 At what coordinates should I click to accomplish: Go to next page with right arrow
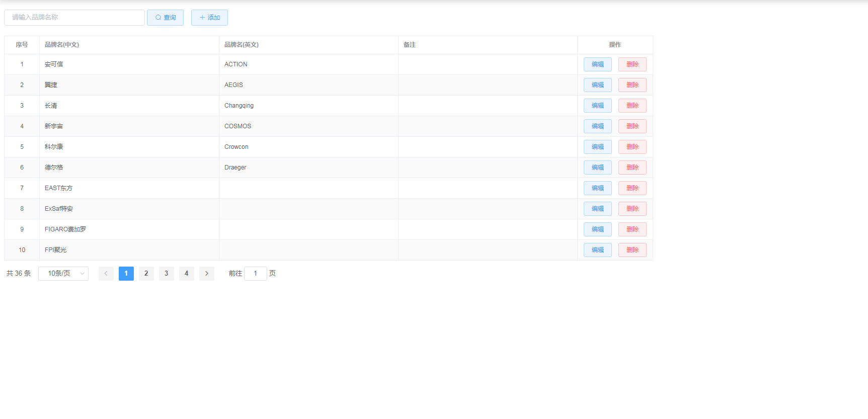click(206, 274)
